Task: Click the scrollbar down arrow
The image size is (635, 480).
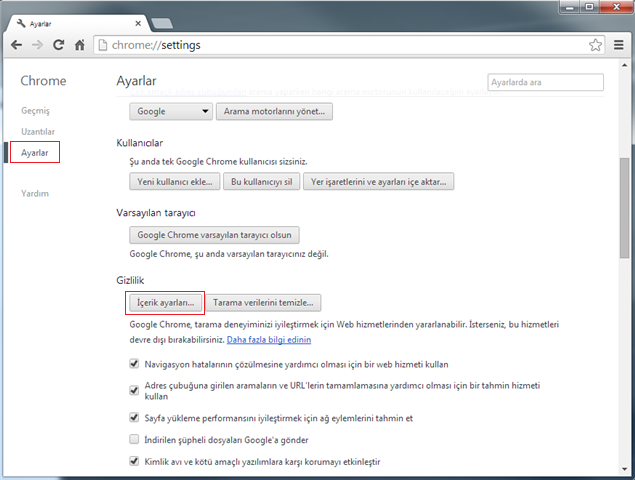Action: tap(624, 469)
